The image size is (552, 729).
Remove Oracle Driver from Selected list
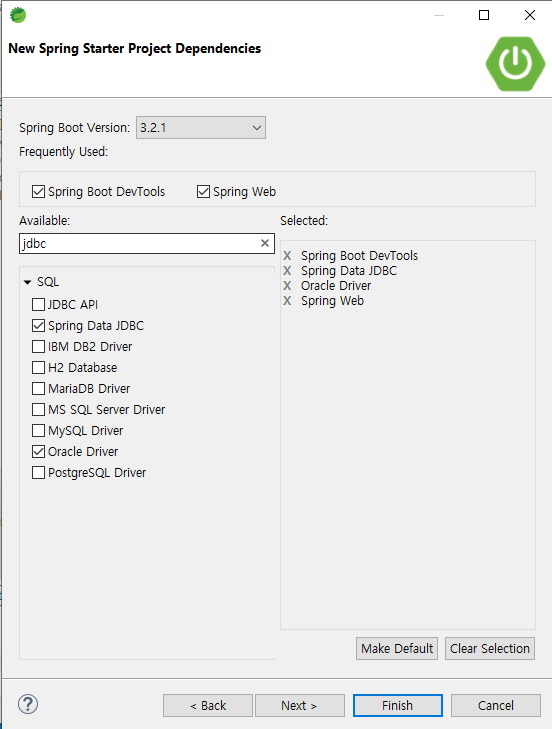coord(287,285)
